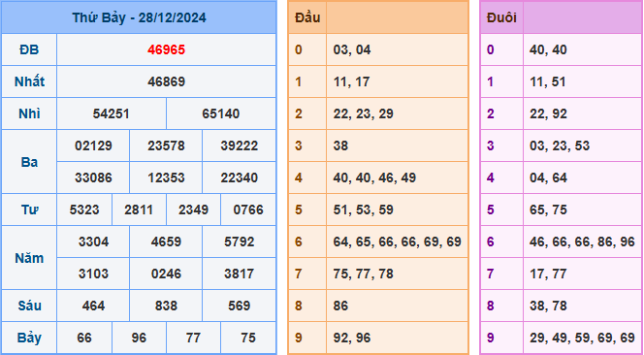
Task: Select Sáu prize number 838
Action: point(167,306)
